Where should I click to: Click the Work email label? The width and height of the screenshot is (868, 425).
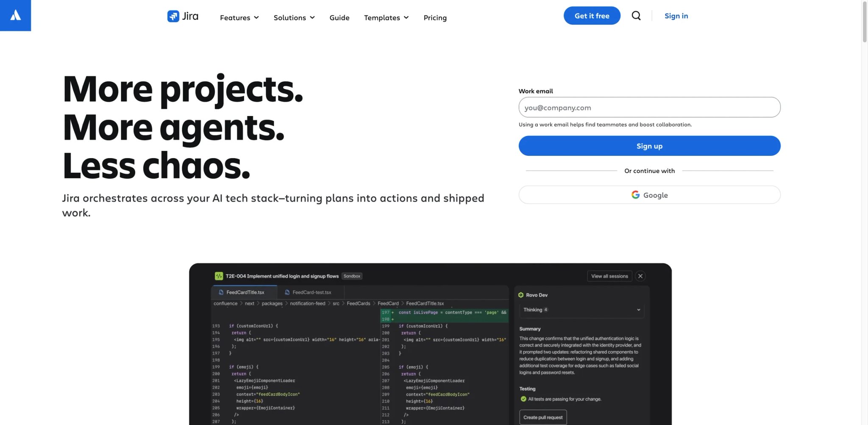(x=536, y=91)
